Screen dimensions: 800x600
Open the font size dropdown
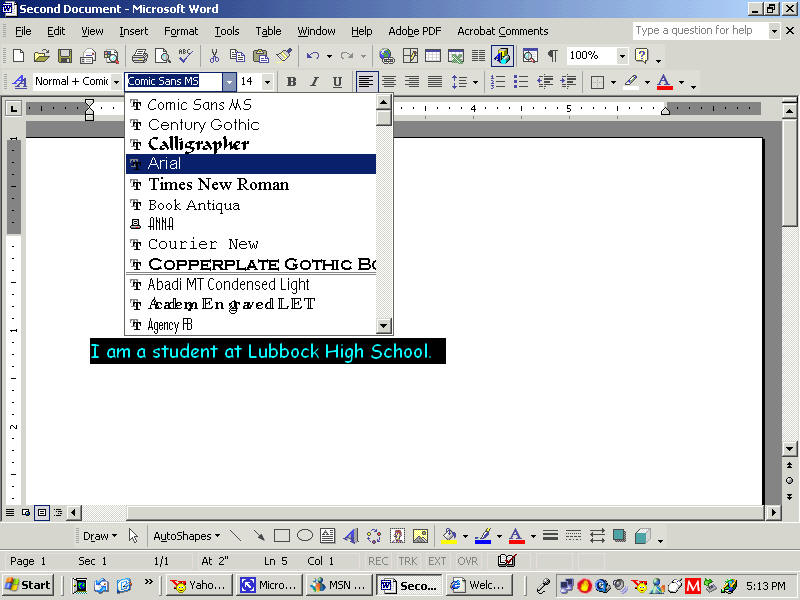pyautogui.click(x=267, y=82)
